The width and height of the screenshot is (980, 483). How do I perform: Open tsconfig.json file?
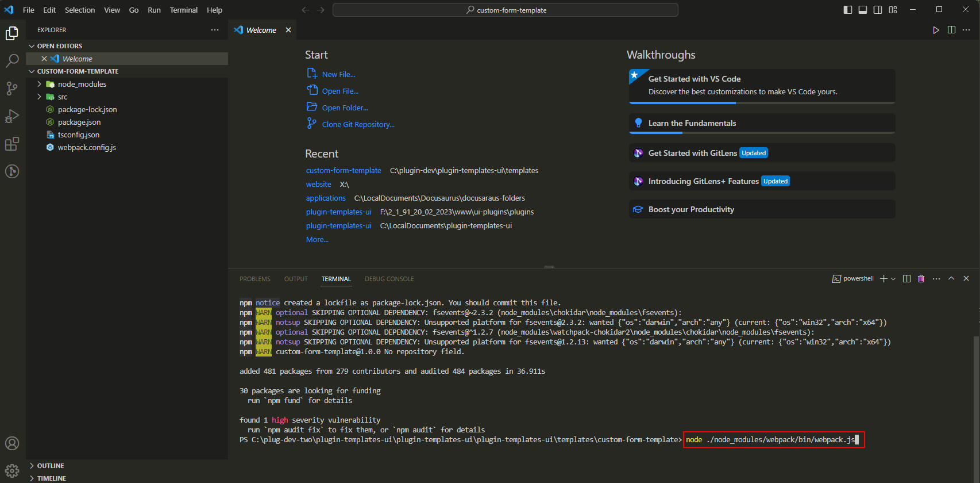click(127, 135)
